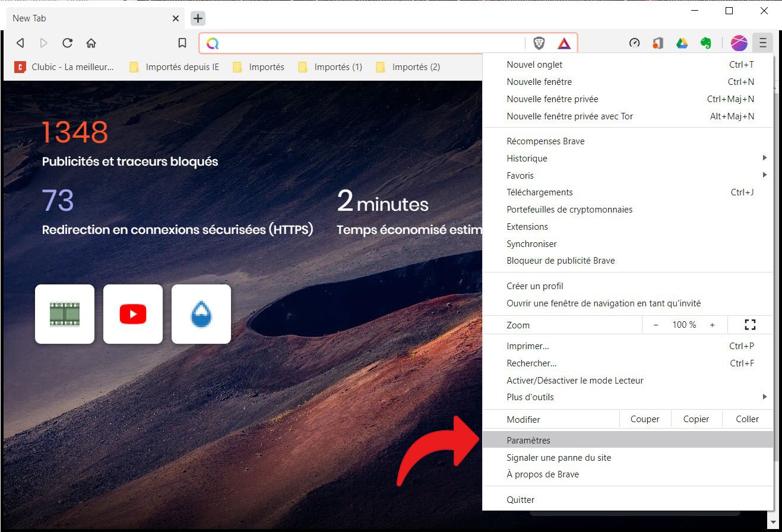The width and height of the screenshot is (782, 532).
Task: Click the 1348 blocked ads counter
Action: [x=75, y=132]
